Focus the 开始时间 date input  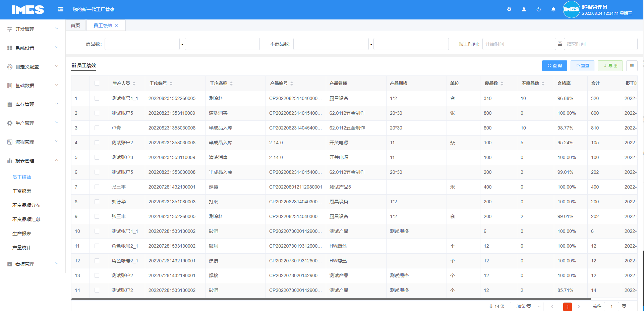[x=519, y=44]
